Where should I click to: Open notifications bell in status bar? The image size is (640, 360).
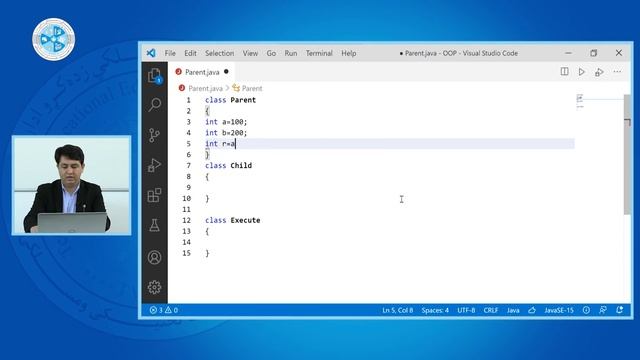(620, 310)
